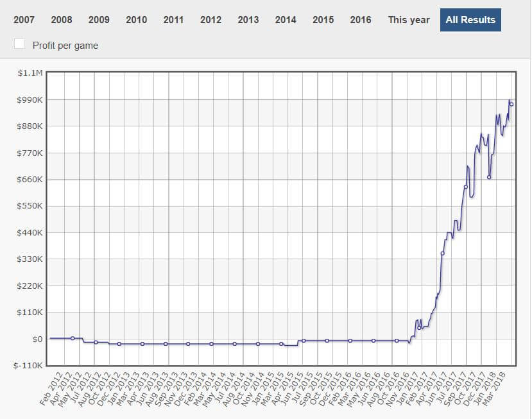Viewport: 532px width, 419px height.
Task: Click the data point near $50K in early 2017
Action: click(419, 328)
